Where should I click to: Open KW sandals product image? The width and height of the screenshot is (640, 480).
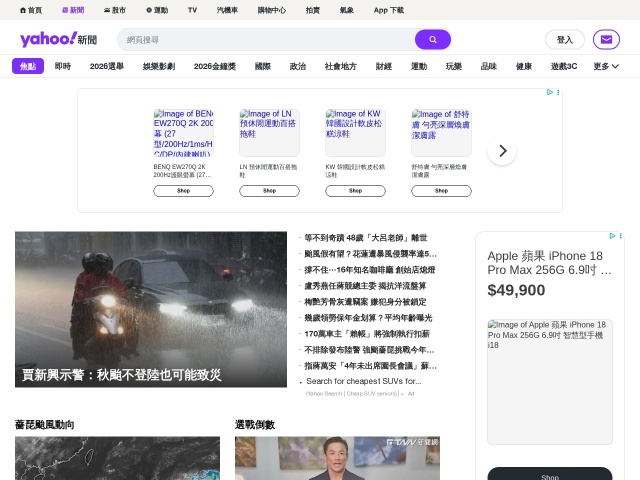[x=356, y=133]
